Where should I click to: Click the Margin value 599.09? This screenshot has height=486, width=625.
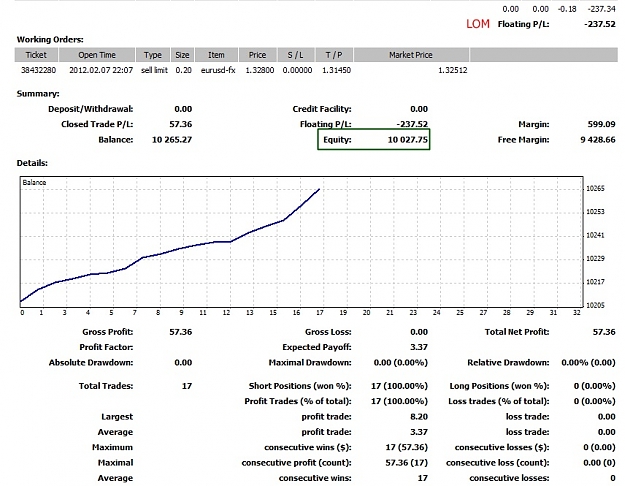click(601, 124)
